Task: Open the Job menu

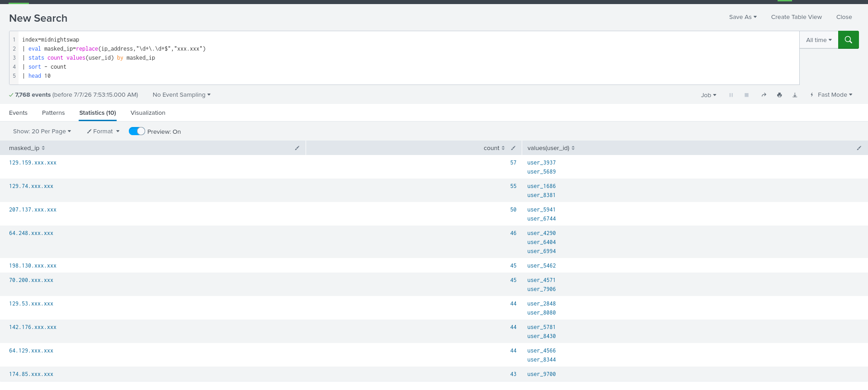Action: click(x=708, y=95)
